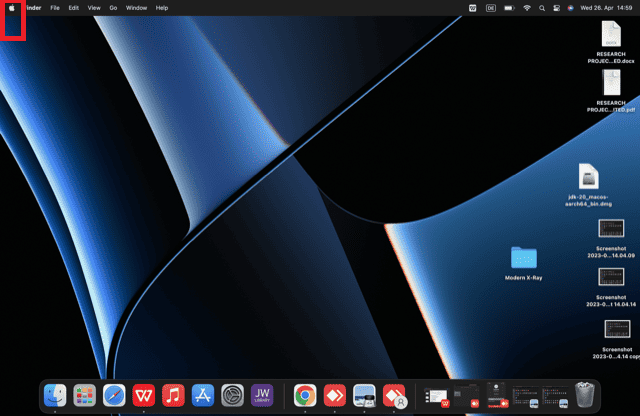Image resolution: width=640 pixels, height=416 pixels.
Task: Open the Music app in dock
Action: [x=173, y=395]
